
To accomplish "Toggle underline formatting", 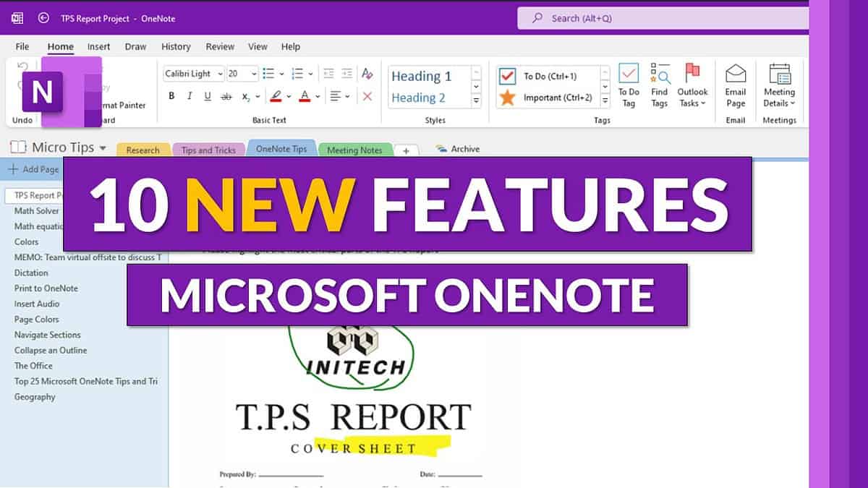I will (x=208, y=95).
